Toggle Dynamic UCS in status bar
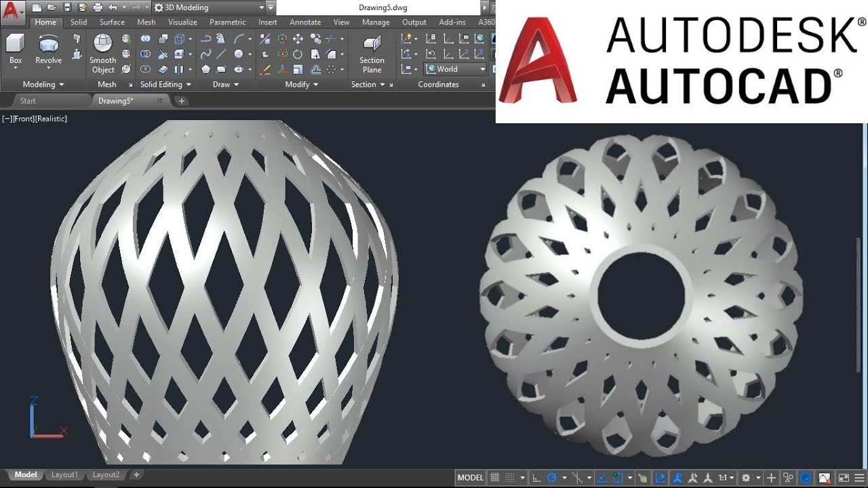The image size is (868, 488). [x=660, y=478]
